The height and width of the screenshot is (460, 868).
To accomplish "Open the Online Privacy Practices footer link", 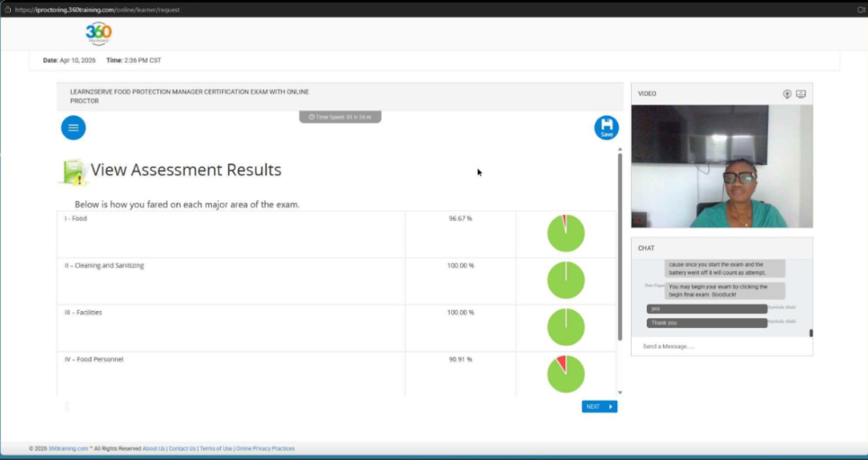I will [265, 449].
